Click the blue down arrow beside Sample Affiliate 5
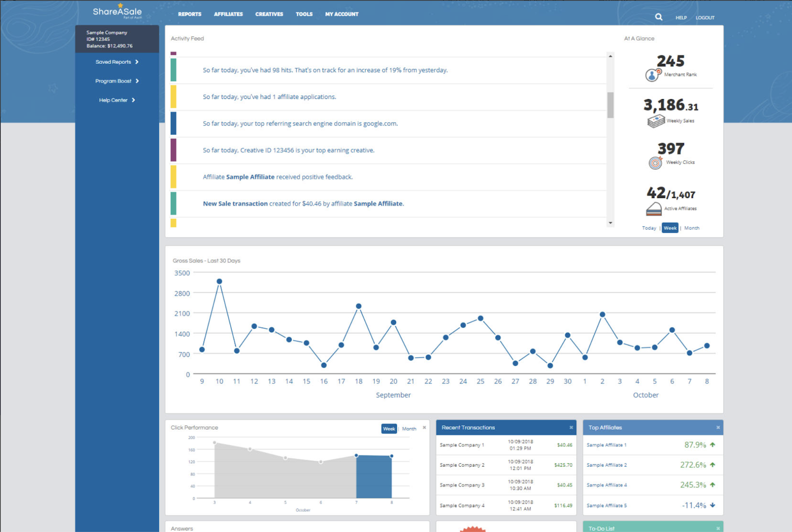792x532 pixels. 712,505
